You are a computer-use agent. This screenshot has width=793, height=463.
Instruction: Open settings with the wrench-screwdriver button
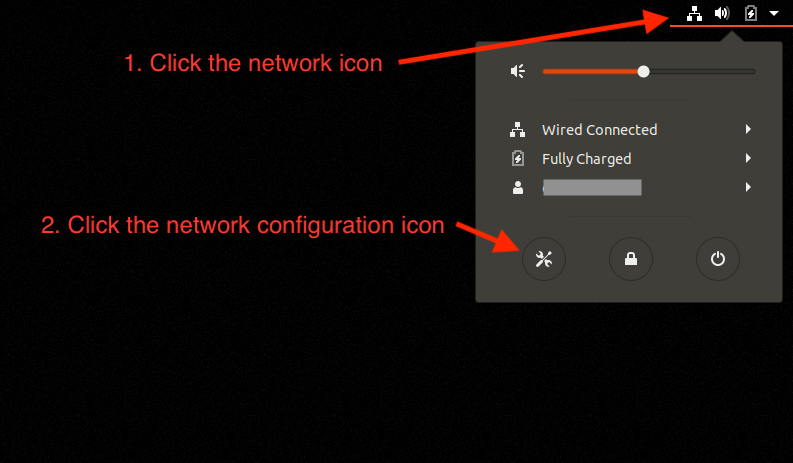pos(544,259)
